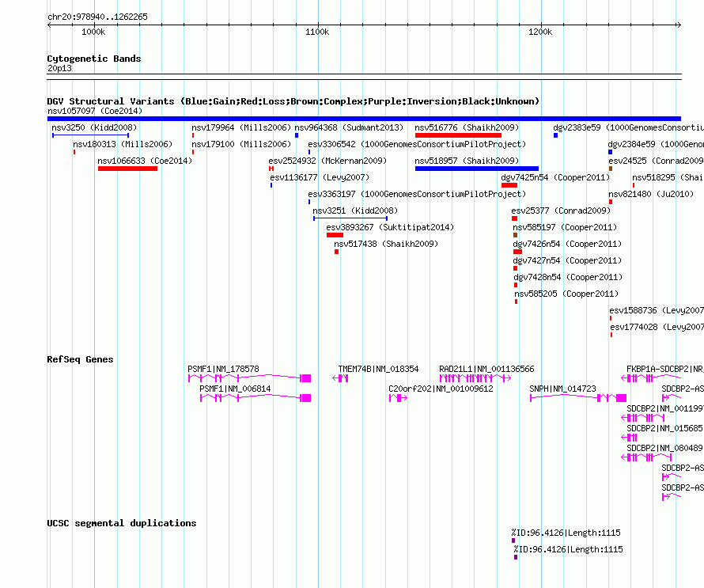Open nsv585197 (Cooper2011) variant label
This screenshot has width=704, height=588.
click(565, 227)
